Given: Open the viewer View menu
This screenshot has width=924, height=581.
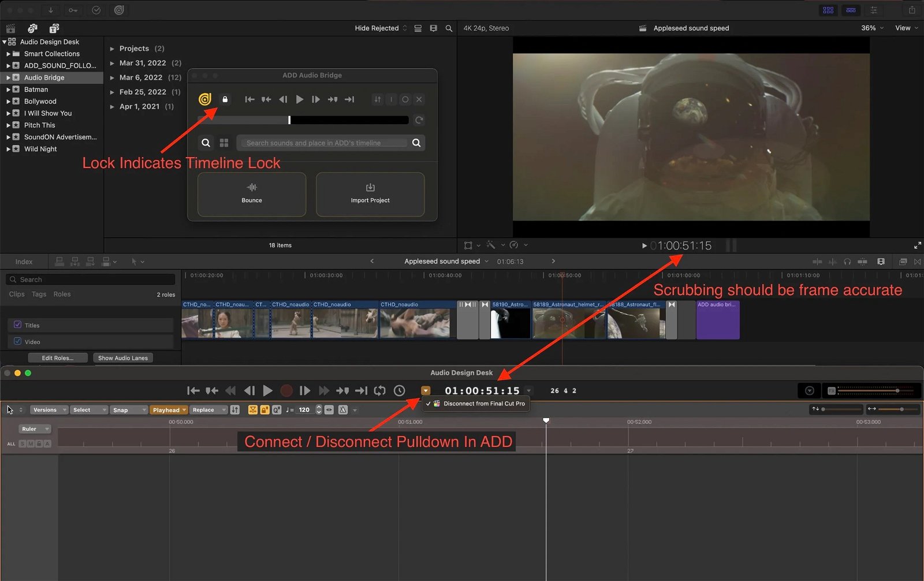Looking at the screenshot, I should [x=906, y=28].
